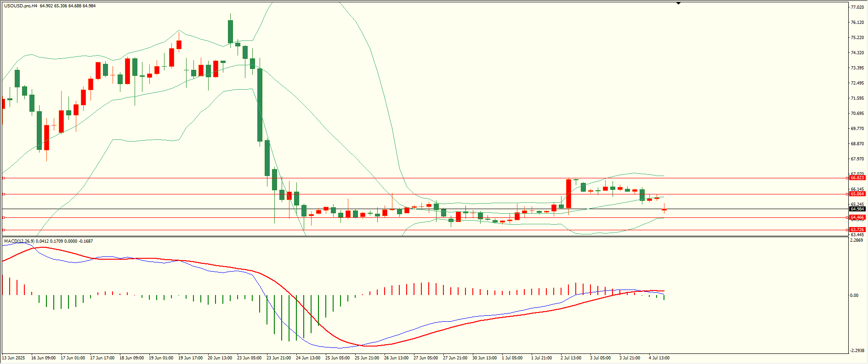The image size is (868, 364).
Task: Select the USOUSD.pro,H4 chart title text
Action: [x=21, y=6]
